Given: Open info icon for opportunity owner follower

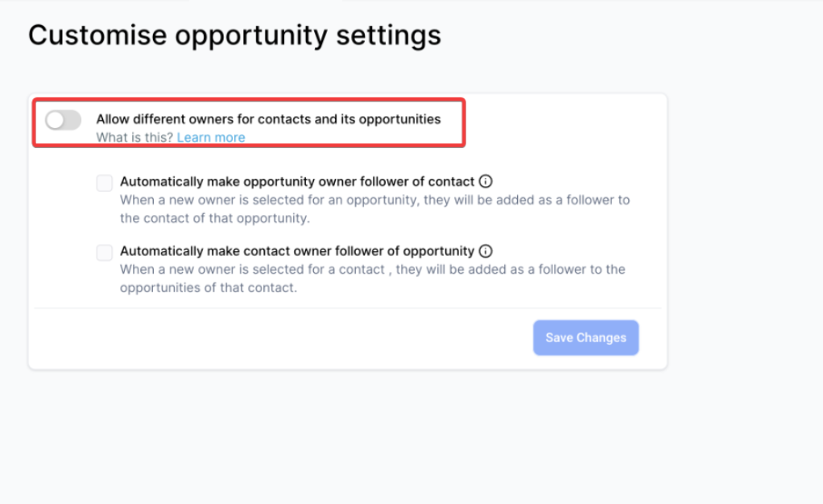Looking at the screenshot, I should (486, 182).
